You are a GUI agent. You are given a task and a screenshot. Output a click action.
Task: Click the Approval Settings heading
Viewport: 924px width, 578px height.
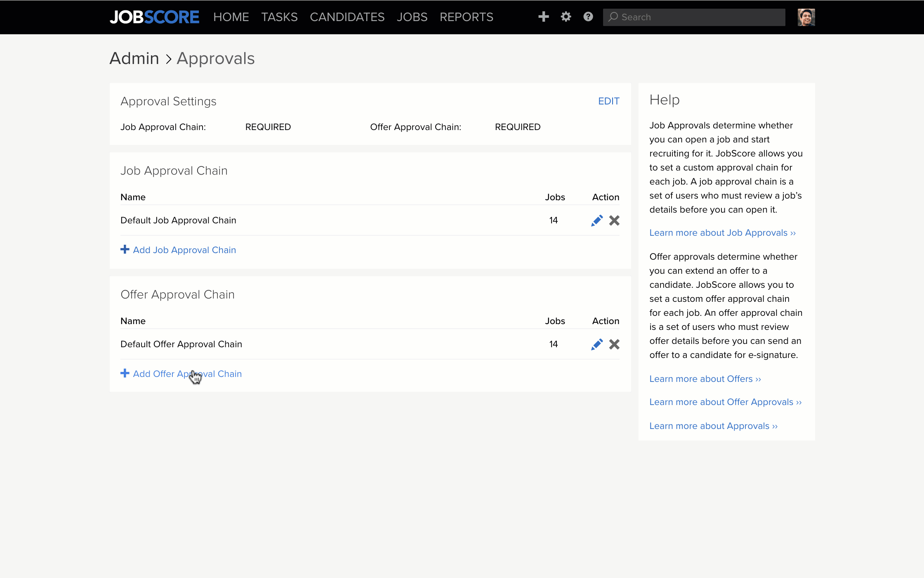point(168,102)
